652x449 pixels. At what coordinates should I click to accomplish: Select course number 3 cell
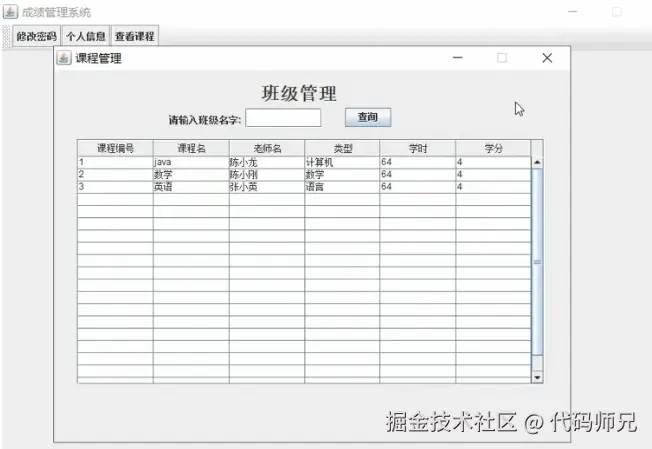[x=115, y=187]
